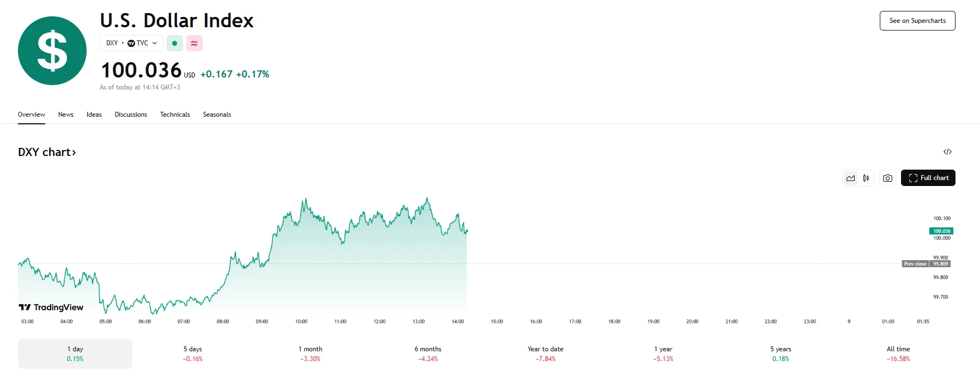Image resolution: width=980 pixels, height=378 pixels.
Task: Open the Technicals tab
Action: [x=175, y=115]
